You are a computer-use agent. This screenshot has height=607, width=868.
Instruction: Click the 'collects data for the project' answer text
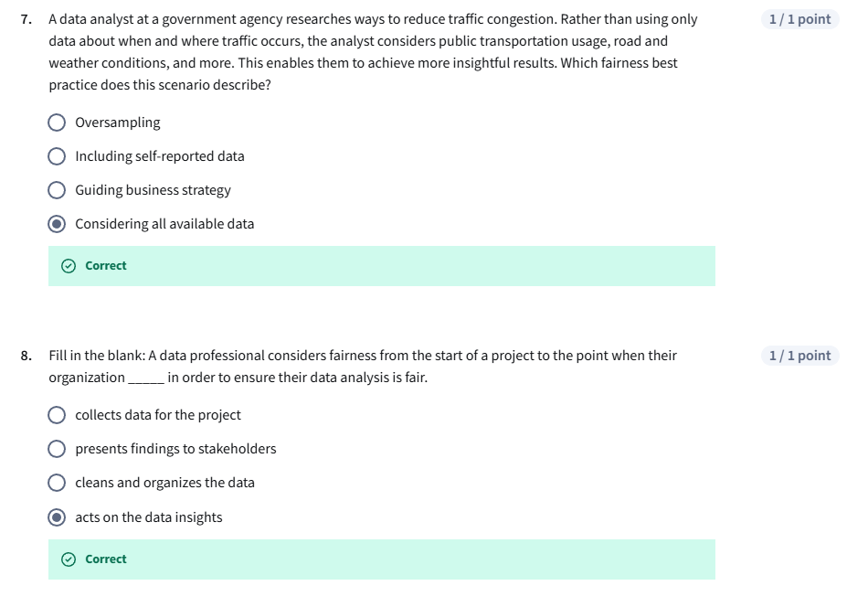point(158,415)
